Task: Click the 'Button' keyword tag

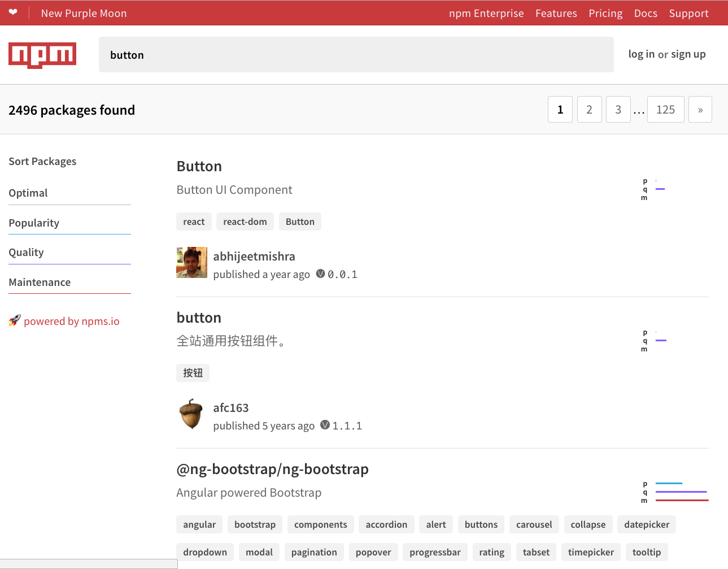Action: point(300,221)
